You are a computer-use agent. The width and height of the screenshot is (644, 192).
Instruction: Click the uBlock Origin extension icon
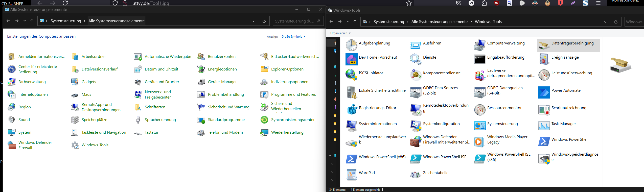coord(497,3)
